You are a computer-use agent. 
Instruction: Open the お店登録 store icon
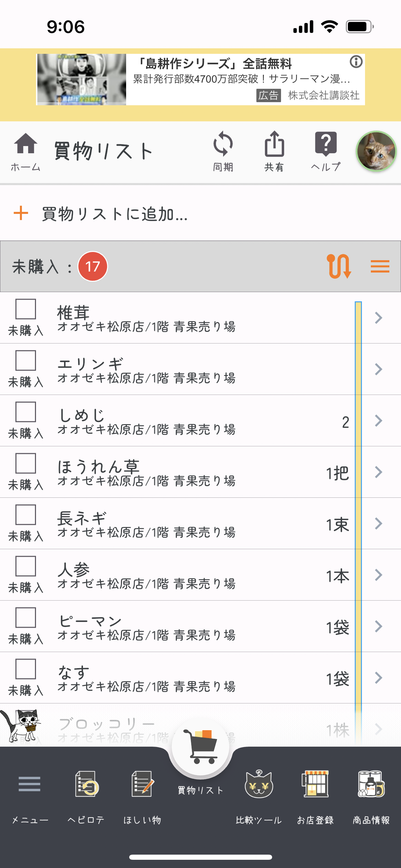pyautogui.click(x=315, y=784)
